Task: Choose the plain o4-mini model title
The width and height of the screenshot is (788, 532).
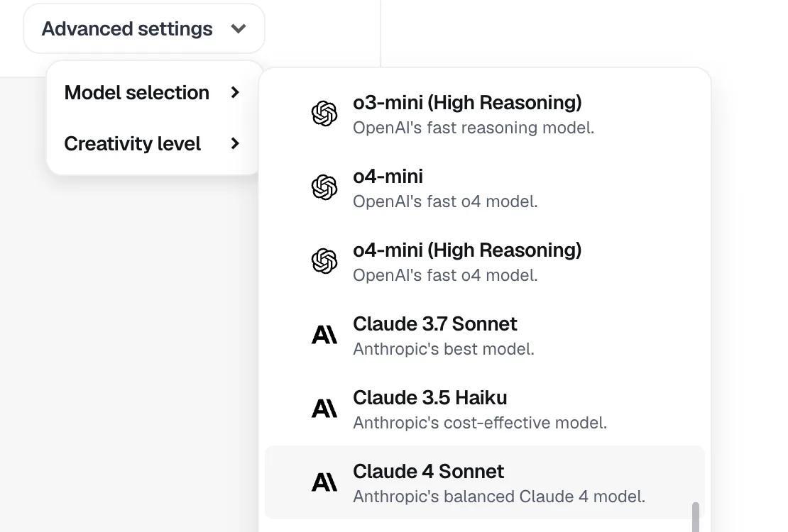Action: pos(388,177)
